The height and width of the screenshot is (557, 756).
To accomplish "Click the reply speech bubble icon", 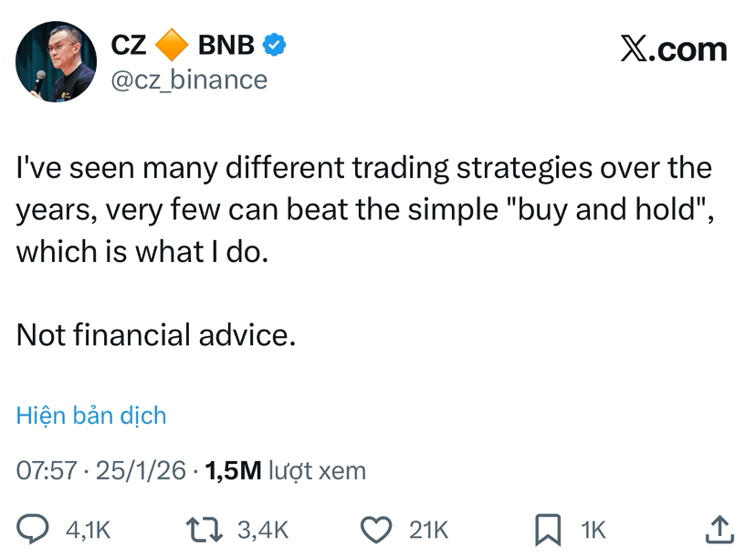I will [x=34, y=529].
